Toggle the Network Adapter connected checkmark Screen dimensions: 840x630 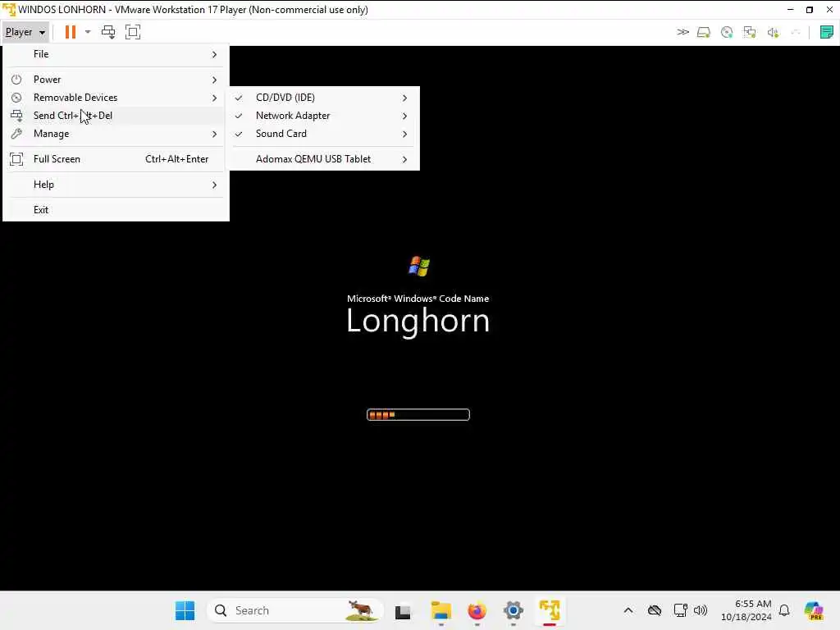tap(239, 116)
